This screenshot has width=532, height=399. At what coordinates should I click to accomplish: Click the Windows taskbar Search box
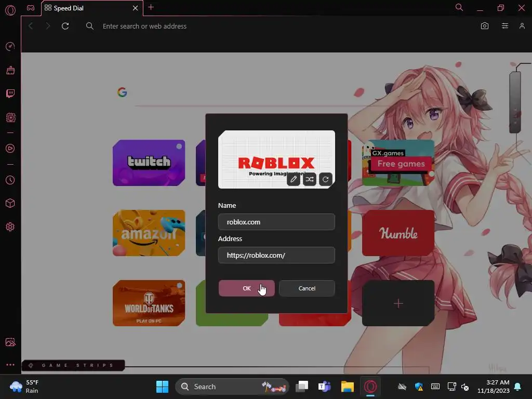(x=232, y=387)
